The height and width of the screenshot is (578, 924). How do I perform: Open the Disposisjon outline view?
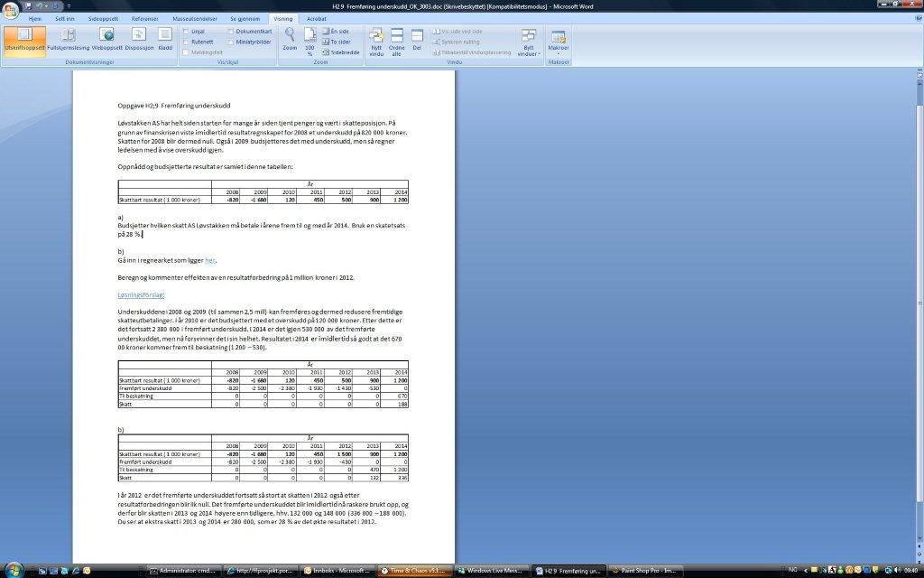[x=139, y=39]
